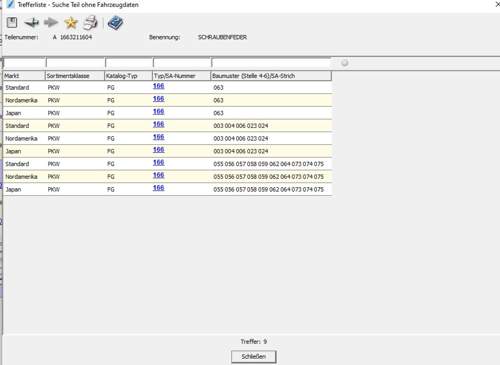Click the yellow star favorites icon
Viewport: 500px width, 365px height.
[x=71, y=23]
